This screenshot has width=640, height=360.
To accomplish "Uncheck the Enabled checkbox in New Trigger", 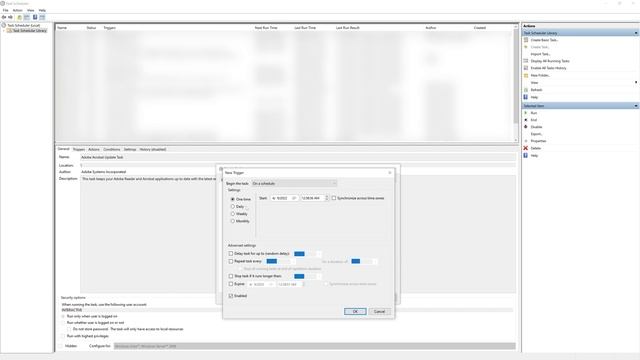I will pos(231,296).
